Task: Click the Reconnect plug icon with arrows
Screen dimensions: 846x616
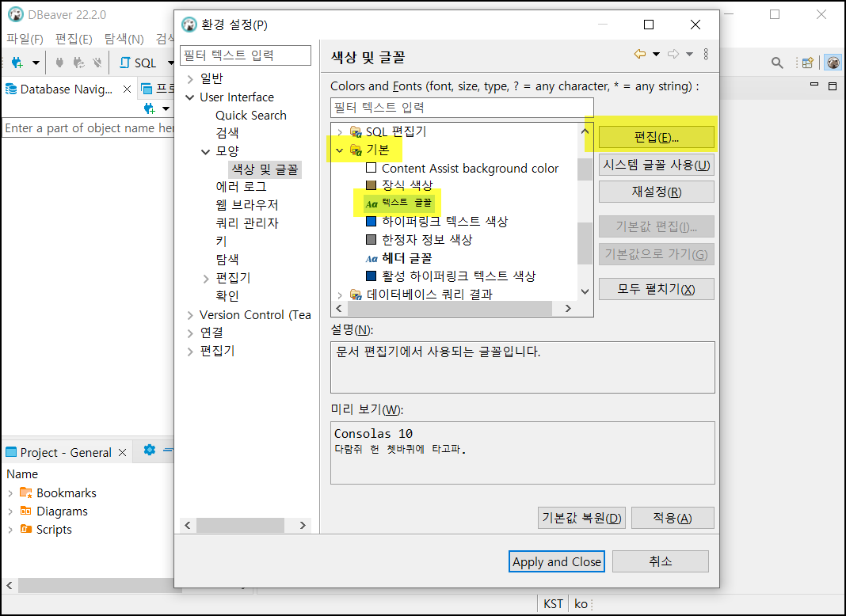Action: [x=78, y=63]
